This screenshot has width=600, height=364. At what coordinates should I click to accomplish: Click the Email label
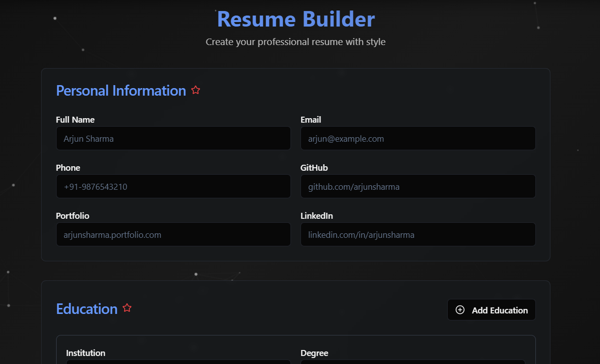click(311, 120)
